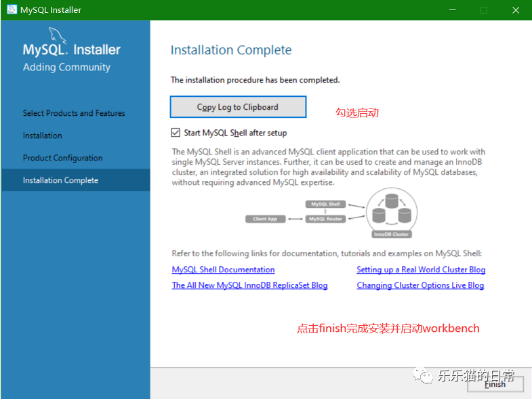Click the InnoDB Cluster diagram icon
Image resolution: width=532 pixels, height=399 pixels.
392,213
